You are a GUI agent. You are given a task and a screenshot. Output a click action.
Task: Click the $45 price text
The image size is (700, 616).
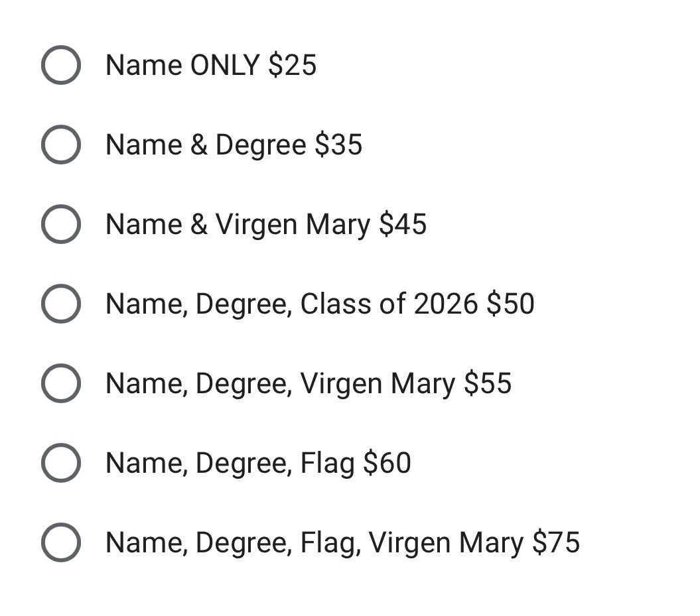(x=403, y=224)
